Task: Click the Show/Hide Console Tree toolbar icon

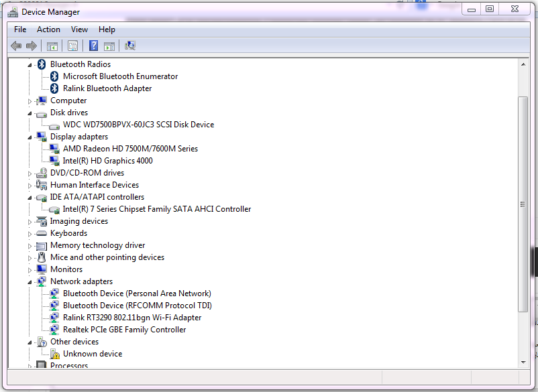Action: (52, 46)
